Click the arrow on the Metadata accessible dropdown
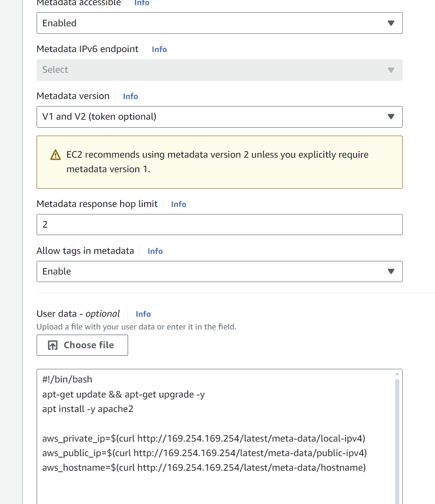Screen dimensions: 435x504 click(x=391, y=23)
